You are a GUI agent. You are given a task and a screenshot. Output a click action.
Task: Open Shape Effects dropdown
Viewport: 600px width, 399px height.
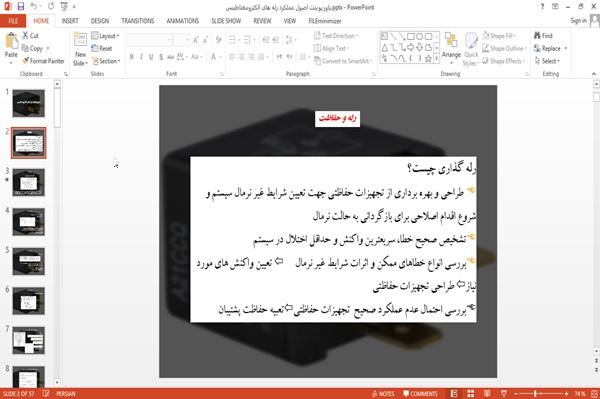[x=503, y=61]
